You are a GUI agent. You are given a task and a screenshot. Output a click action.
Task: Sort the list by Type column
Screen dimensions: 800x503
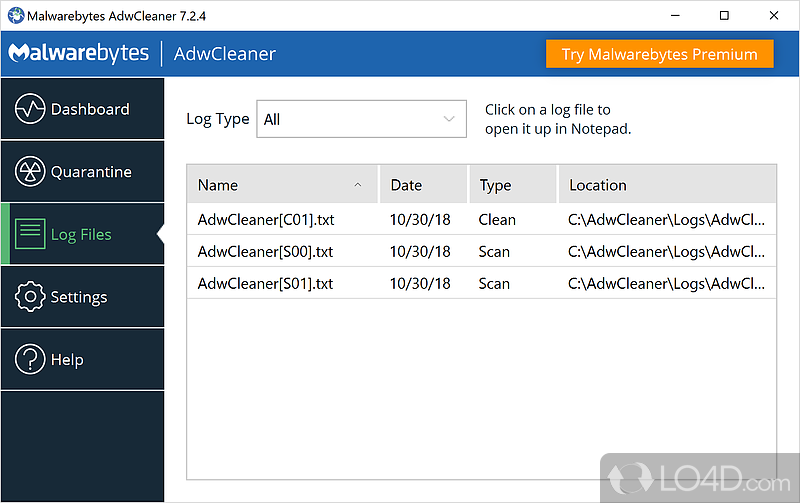pos(495,185)
